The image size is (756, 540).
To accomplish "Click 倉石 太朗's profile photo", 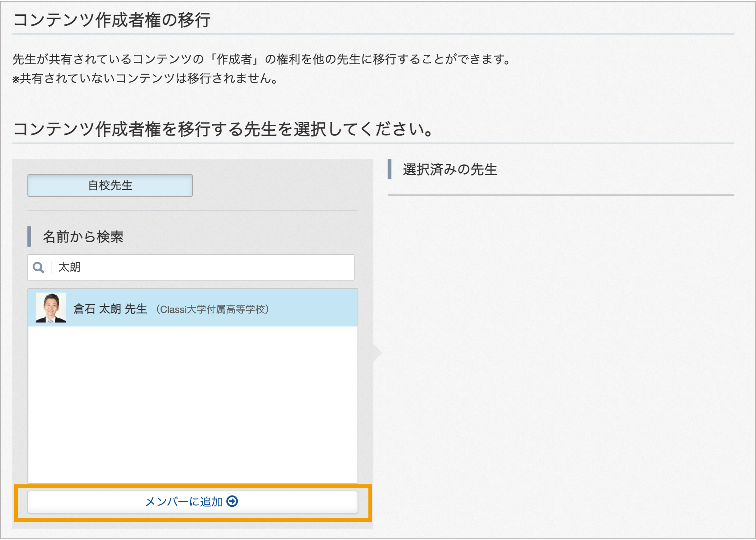I will click(x=50, y=308).
